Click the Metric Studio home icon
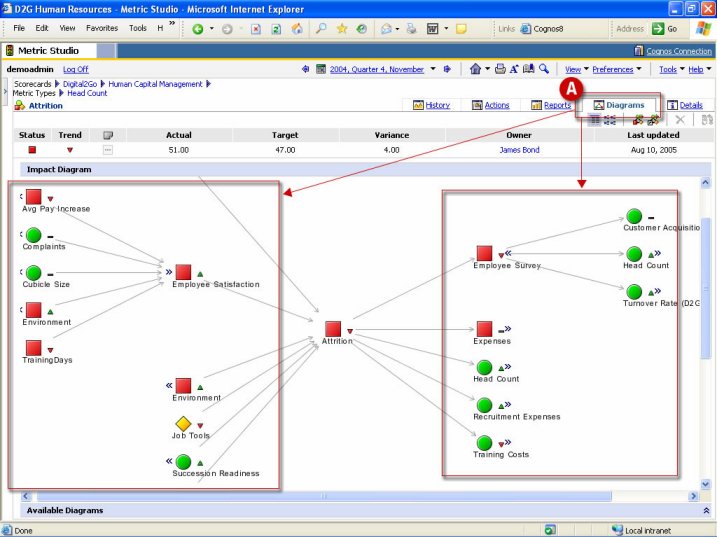This screenshot has height=537, width=717. coord(476,69)
